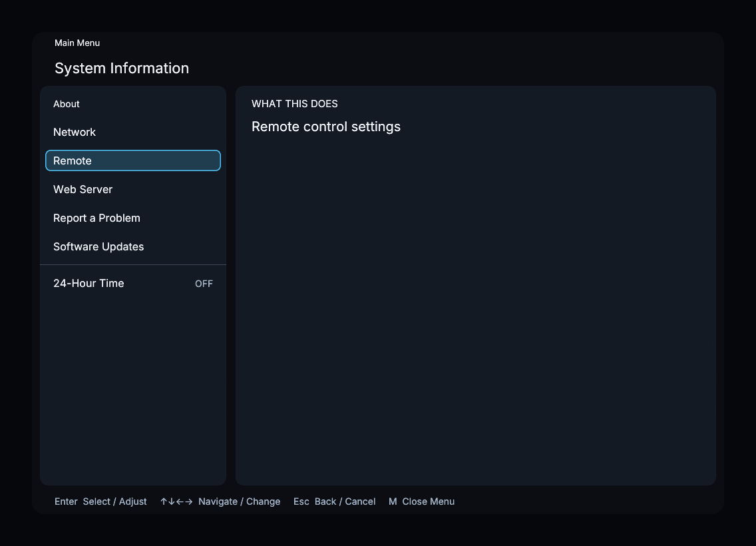The height and width of the screenshot is (546, 756).
Task: Open Software Updates
Action: click(133, 246)
